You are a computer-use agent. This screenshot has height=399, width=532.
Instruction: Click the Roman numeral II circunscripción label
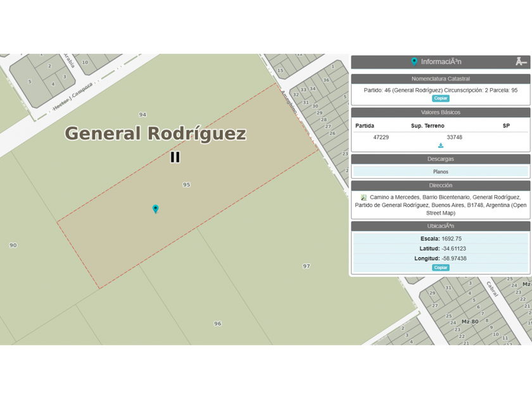(x=175, y=157)
